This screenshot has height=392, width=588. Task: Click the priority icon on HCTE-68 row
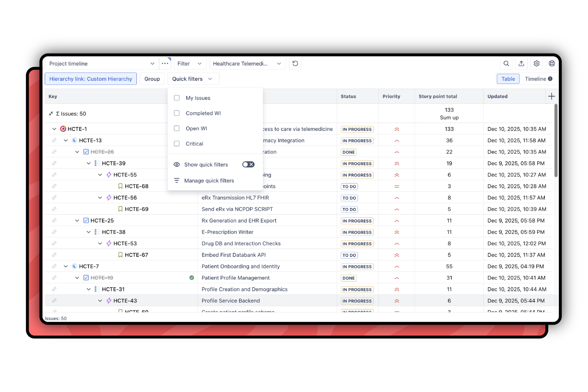coord(397,186)
